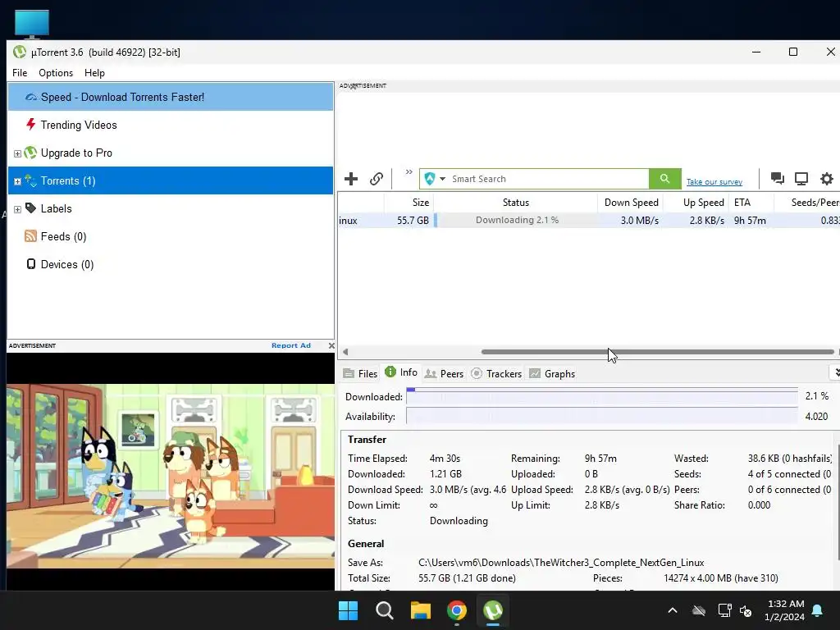
Task: Expand the Upgrade to Pro tree node
Action: click(x=17, y=153)
